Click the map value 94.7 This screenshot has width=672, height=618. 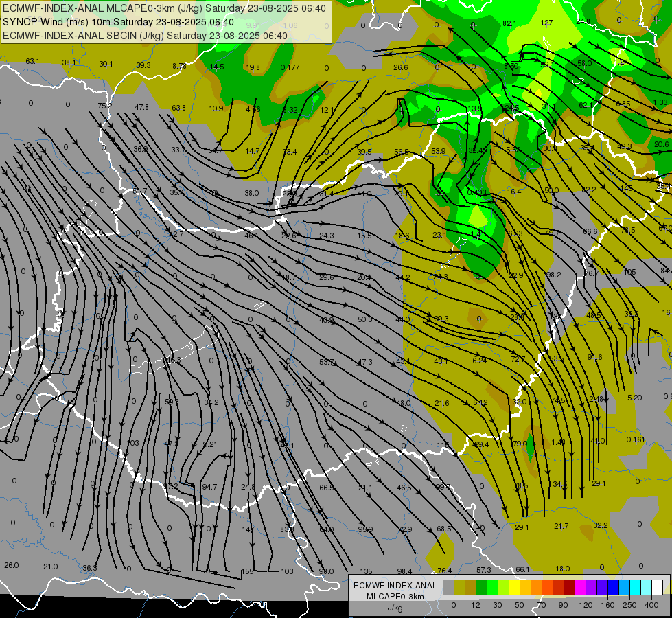pyautogui.click(x=209, y=487)
